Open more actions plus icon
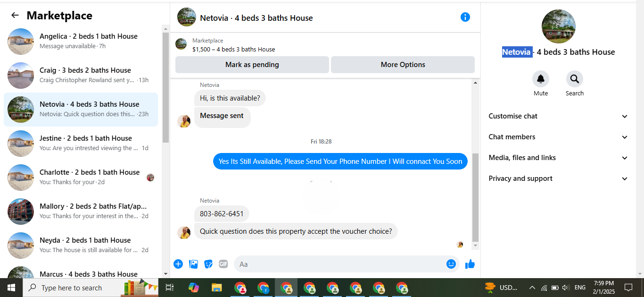The width and height of the screenshot is (644, 297). tap(178, 264)
